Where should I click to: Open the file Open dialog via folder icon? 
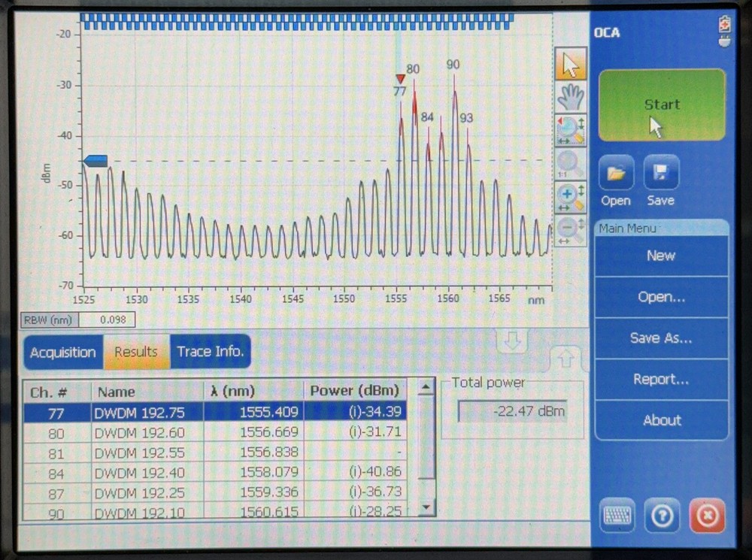[x=615, y=174]
